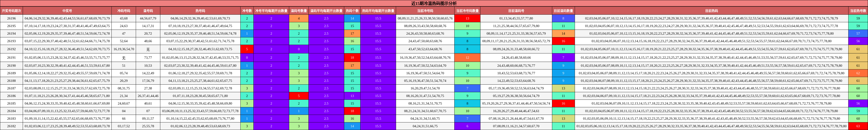Click the purple current hot count 56 in row 26193
The width and height of the screenshot is (868, 130).
click(x=858, y=41)
